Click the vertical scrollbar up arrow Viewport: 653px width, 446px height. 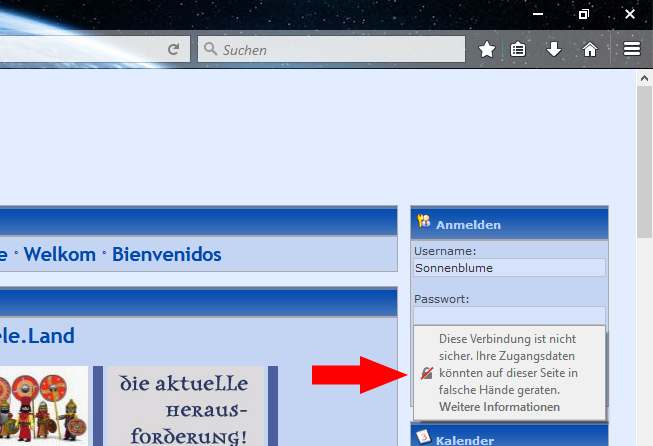coord(645,79)
